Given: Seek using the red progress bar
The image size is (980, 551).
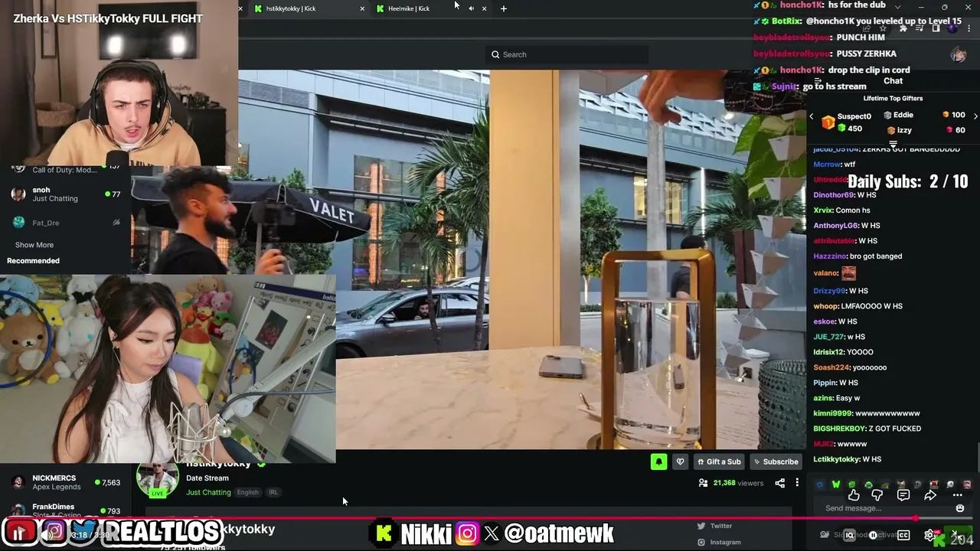Looking at the screenshot, I should (490, 518).
